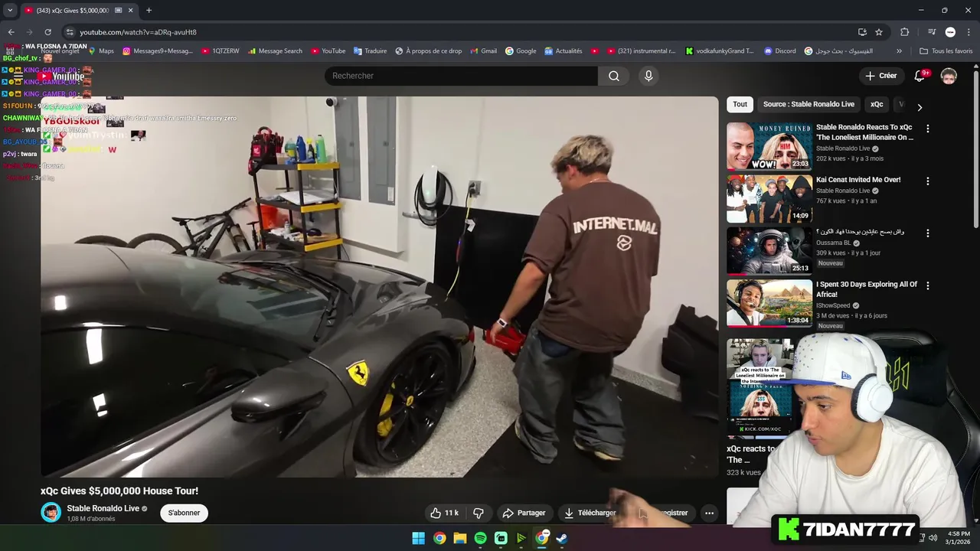Open the volume control in system tray
The image size is (980, 551).
pyautogui.click(x=933, y=538)
